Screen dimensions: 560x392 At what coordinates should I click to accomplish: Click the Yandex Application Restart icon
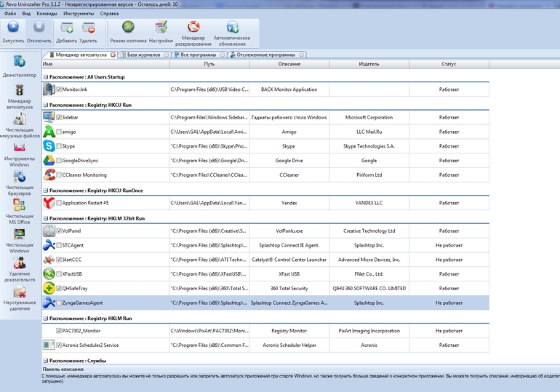(x=49, y=203)
